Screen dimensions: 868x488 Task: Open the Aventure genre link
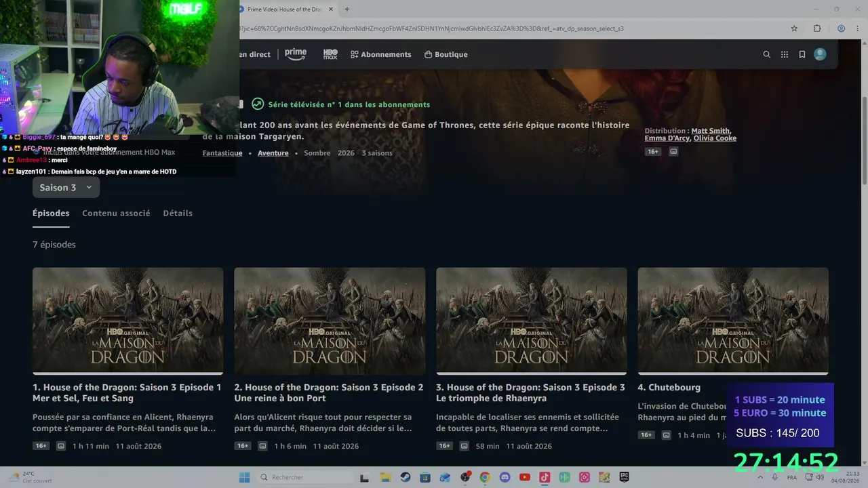coord(273,153)
